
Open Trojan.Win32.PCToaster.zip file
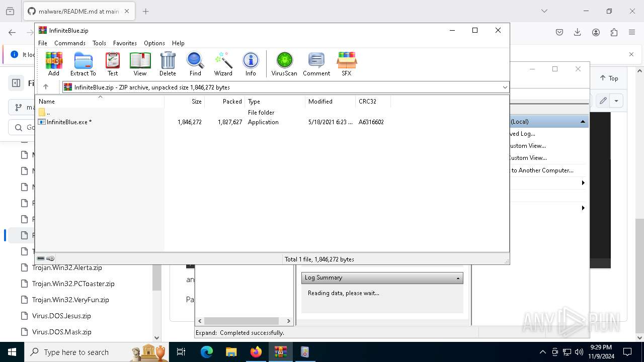click(73, 284)
